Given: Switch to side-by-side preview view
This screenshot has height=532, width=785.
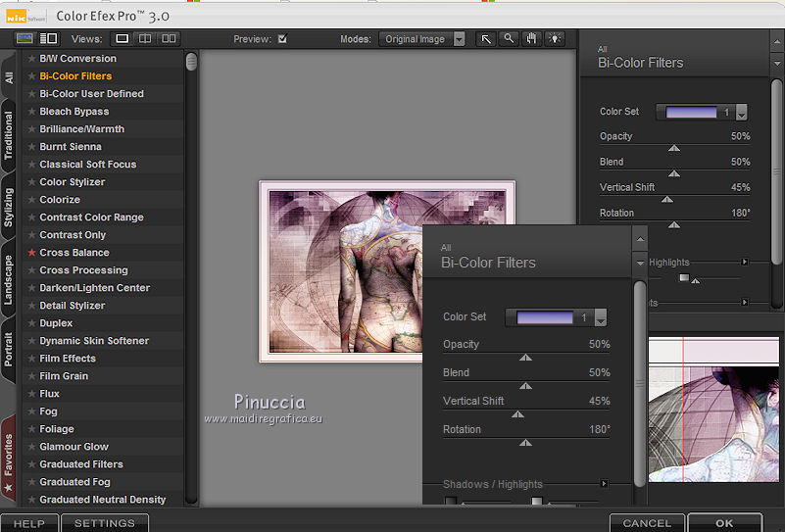Looking at the screenshot, I should 170,39.
